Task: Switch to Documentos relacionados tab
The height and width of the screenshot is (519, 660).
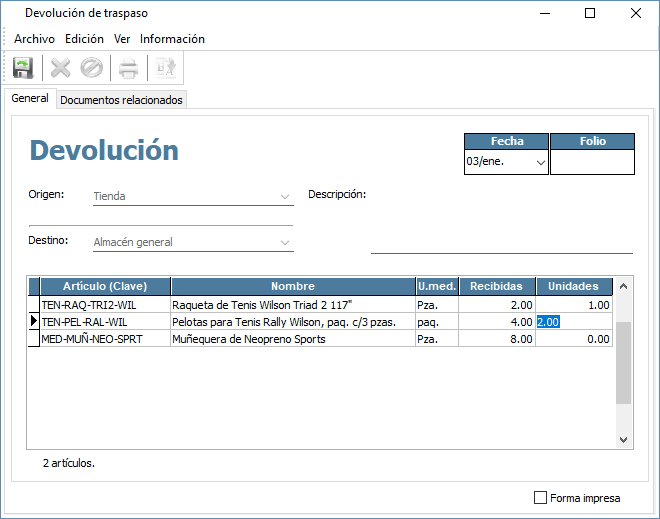Action: tap(121, 100)
